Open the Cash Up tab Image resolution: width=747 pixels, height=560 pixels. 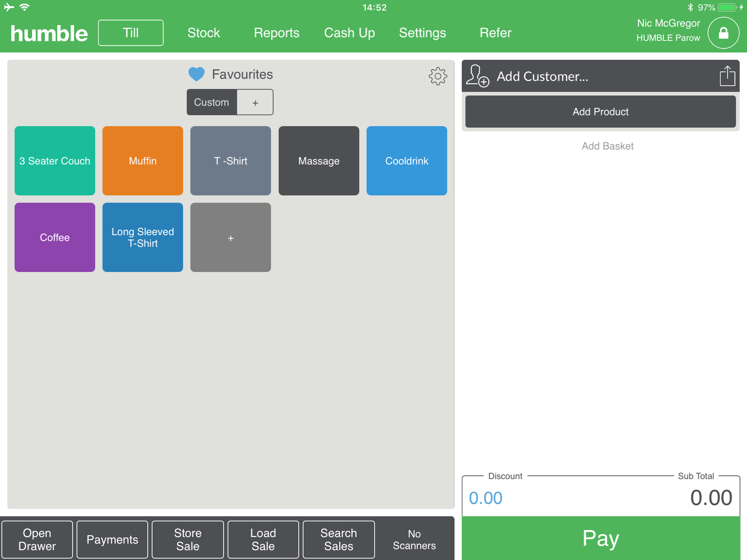click(349, 33)
